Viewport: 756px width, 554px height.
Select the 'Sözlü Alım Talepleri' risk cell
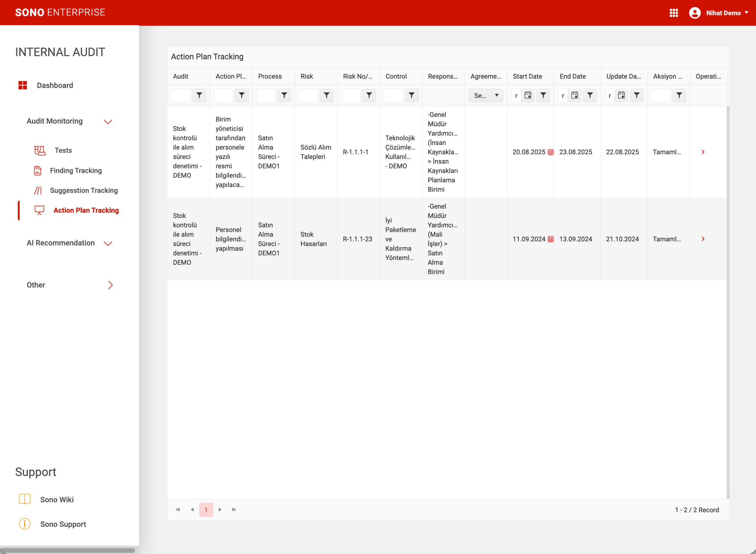coord(316,152)
